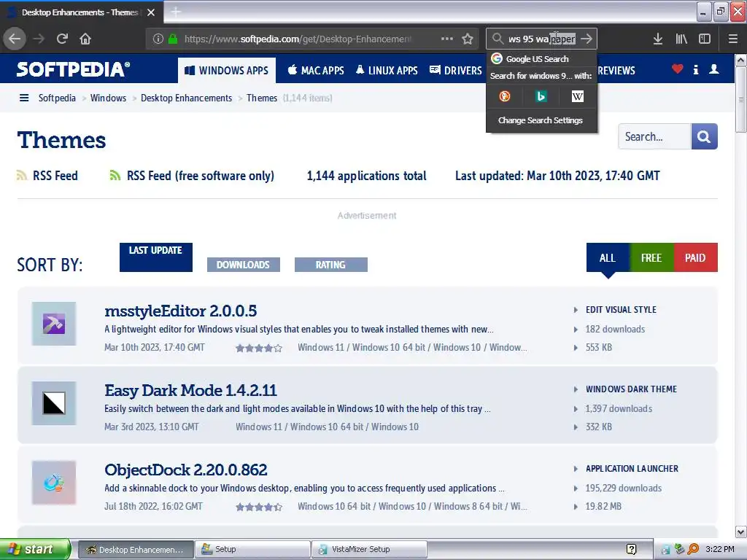
Task: Toggle the sidebar view icon
Action: click(x=705, y=39)
